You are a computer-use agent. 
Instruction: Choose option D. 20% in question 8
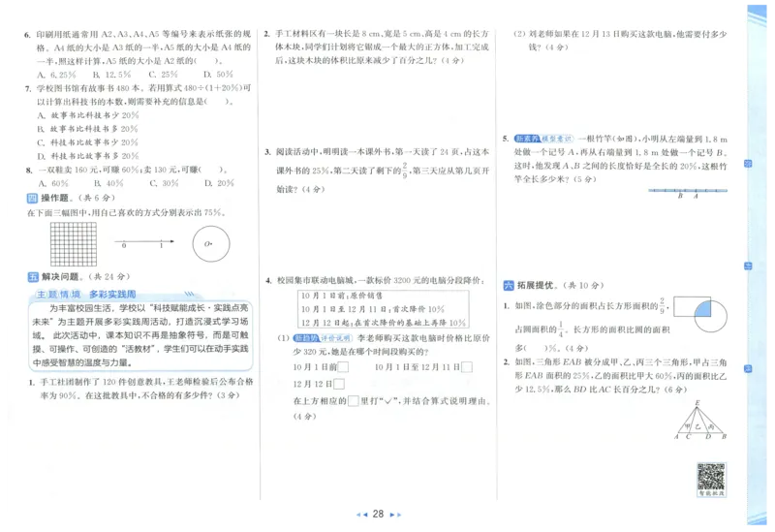click(x=220, y=183)
